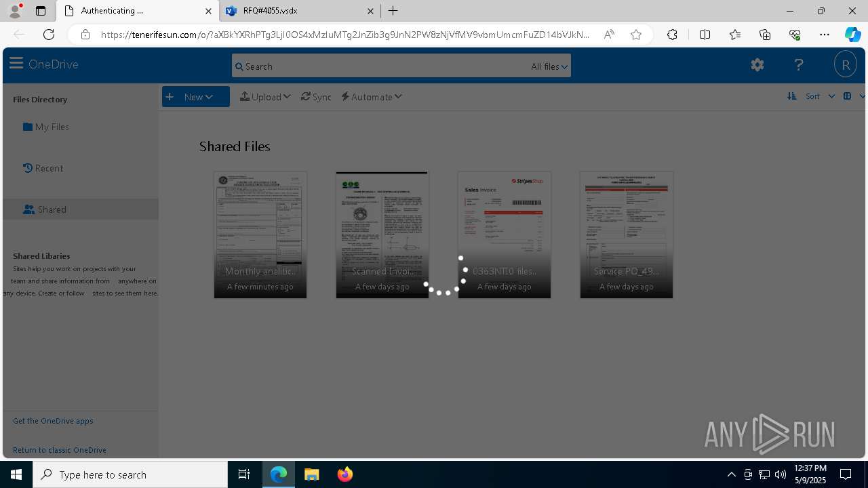Open the Collections icon
The width and height of the screenshot is (868, 488).
(765, 35)
